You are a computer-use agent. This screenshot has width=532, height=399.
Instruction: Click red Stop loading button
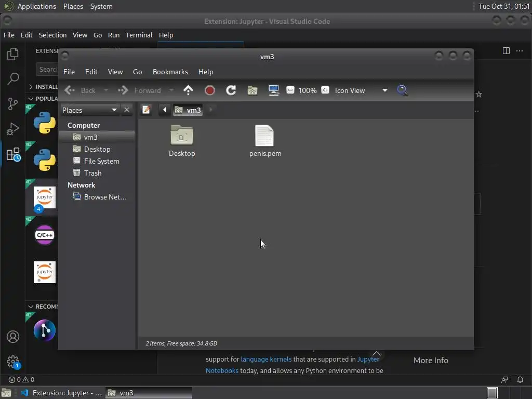[210, 90]
